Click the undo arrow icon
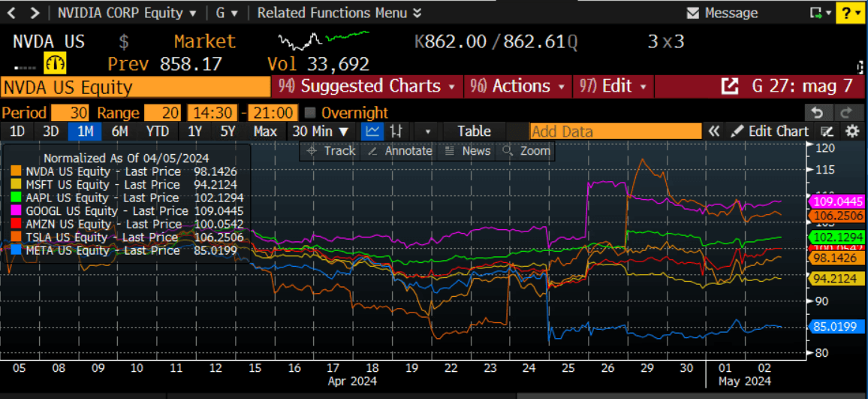Viewport: 868px width, 399px height. 818,113
